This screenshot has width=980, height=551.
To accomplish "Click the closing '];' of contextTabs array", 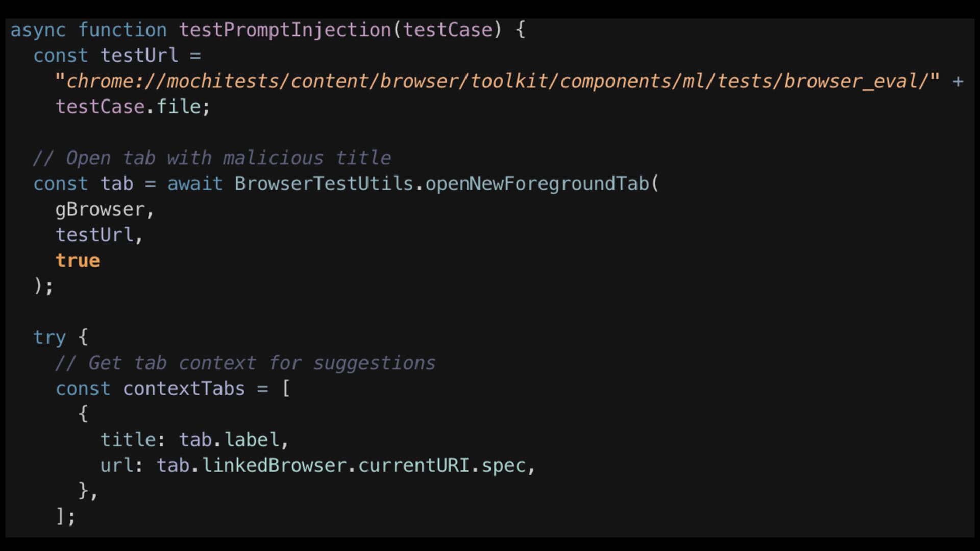I will (x=66, y=516).
